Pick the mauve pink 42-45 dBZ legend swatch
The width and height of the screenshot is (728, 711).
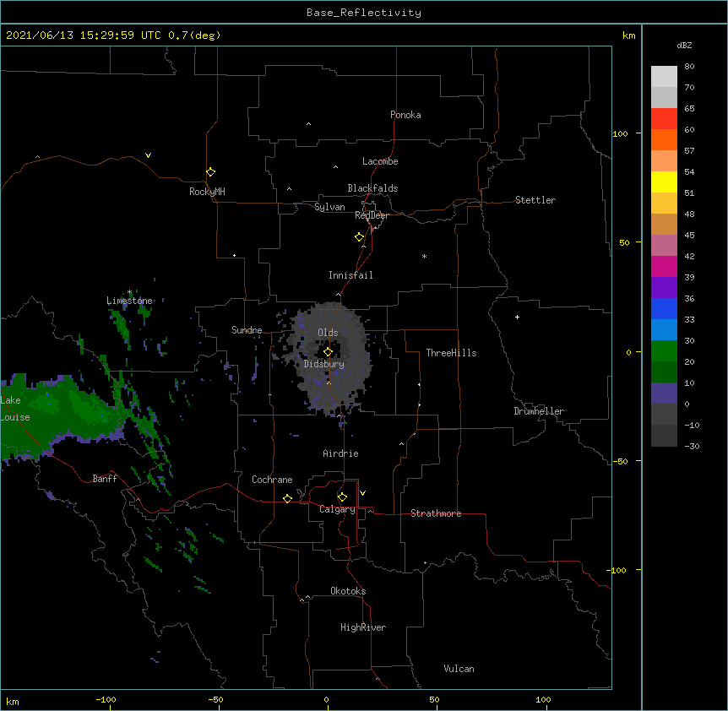(664, 246)
